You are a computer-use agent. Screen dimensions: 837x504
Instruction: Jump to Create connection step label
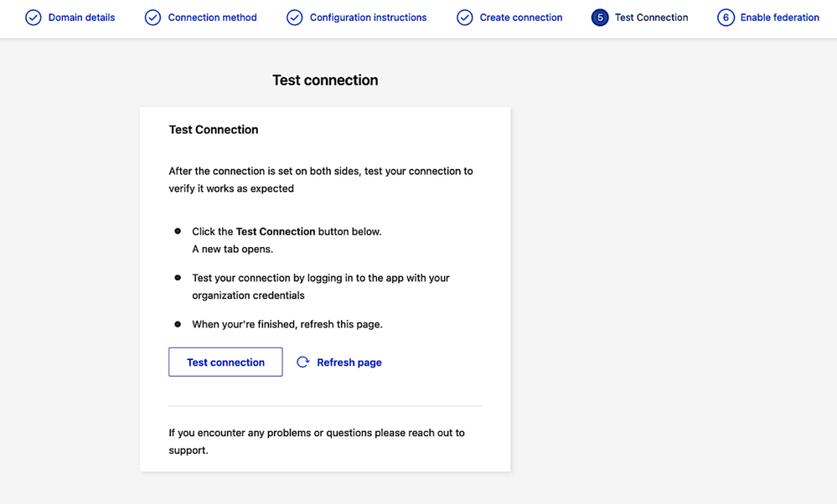click(x=520, y=18)
